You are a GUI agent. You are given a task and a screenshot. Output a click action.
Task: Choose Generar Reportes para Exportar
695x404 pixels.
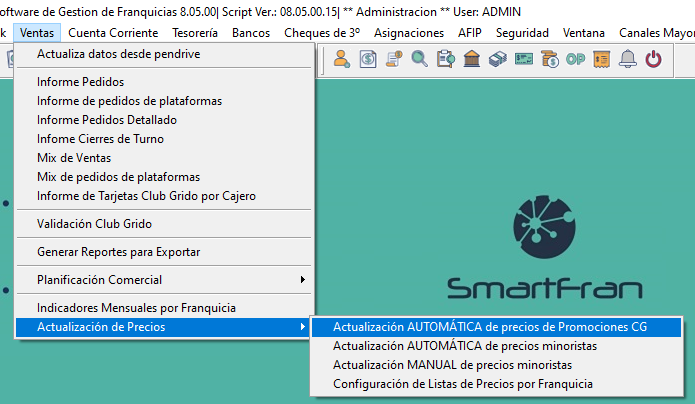(x=118, y=251)
